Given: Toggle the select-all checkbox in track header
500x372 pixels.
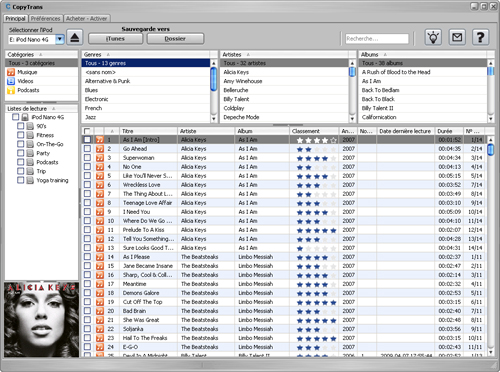Looking at the screenshot, I should 87,131.
